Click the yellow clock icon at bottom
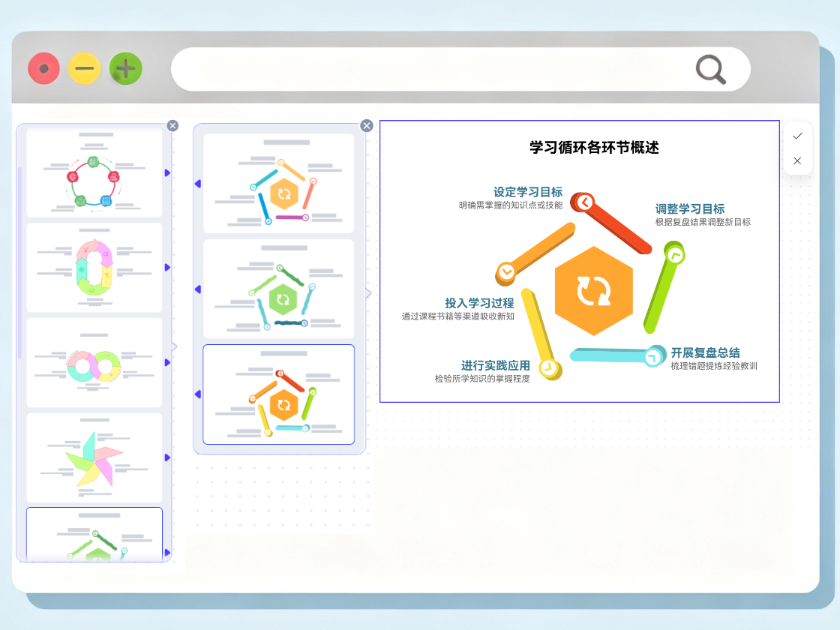Image resolution: width=840 pixels, height=630 pixels. tap(550, 368)
